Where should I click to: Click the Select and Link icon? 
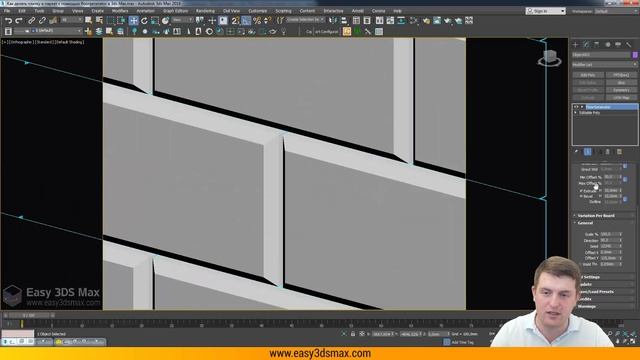tap(31, 20)
